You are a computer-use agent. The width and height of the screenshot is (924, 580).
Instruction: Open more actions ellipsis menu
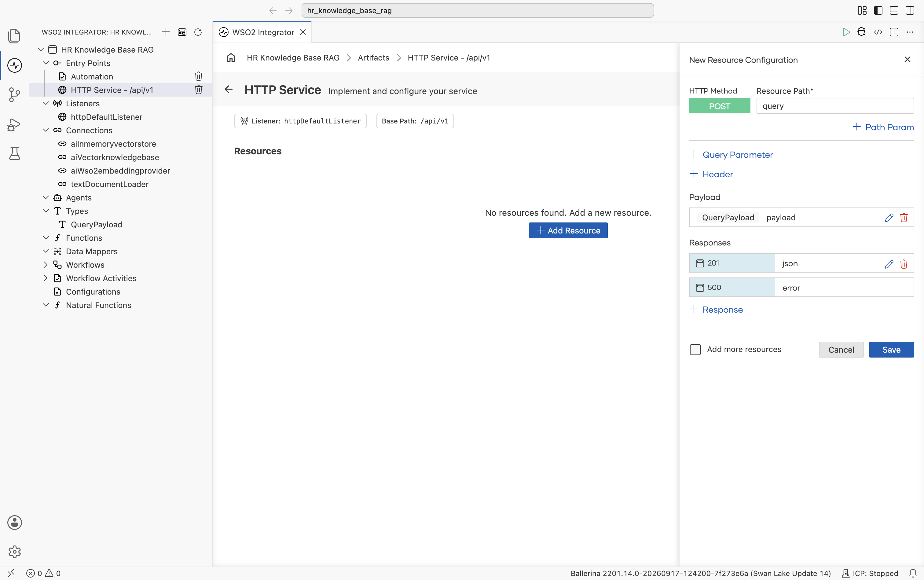(x=910, y=32)
